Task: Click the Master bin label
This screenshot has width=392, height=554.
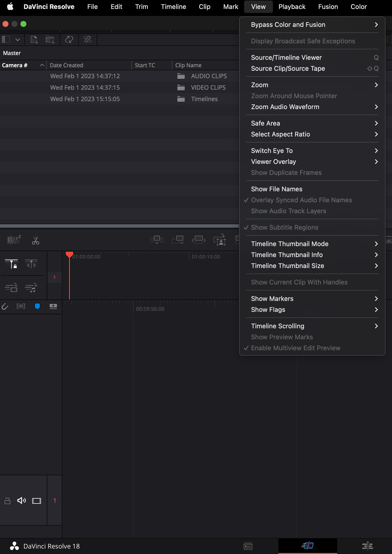Action: coord(12,53)
